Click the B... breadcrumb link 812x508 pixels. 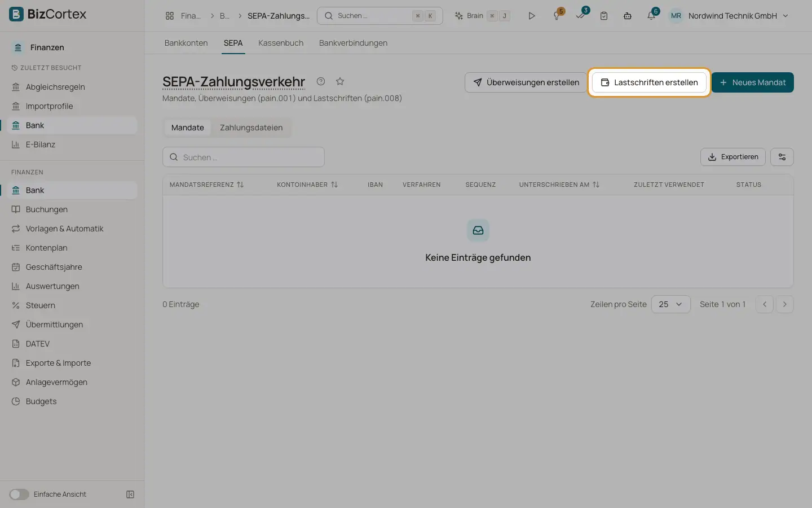click(224, 16)
